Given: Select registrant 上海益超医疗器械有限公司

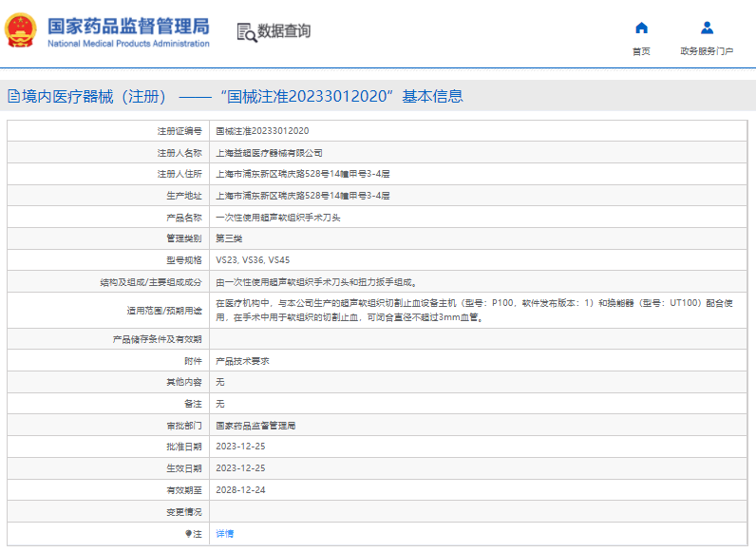Looking at the screenshot, I should tap(269, 153).
